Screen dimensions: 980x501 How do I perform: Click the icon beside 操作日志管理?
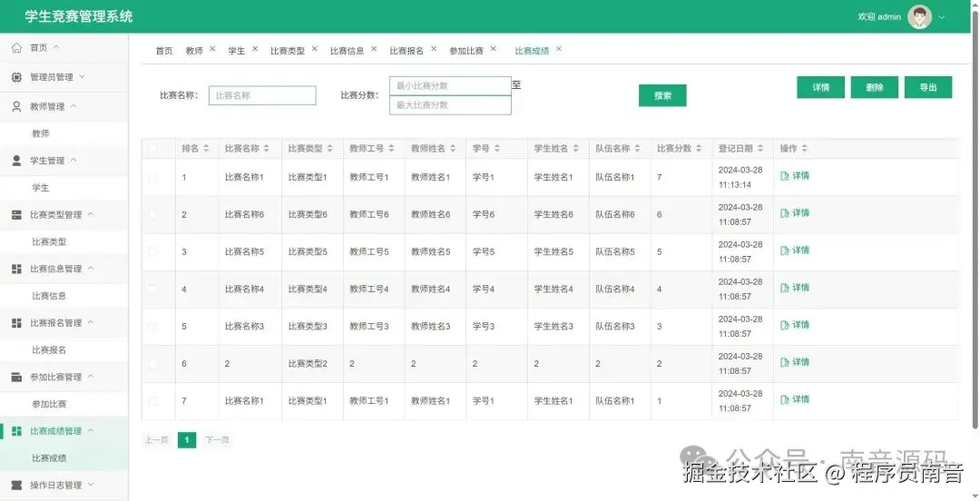[x=17, y=485]
